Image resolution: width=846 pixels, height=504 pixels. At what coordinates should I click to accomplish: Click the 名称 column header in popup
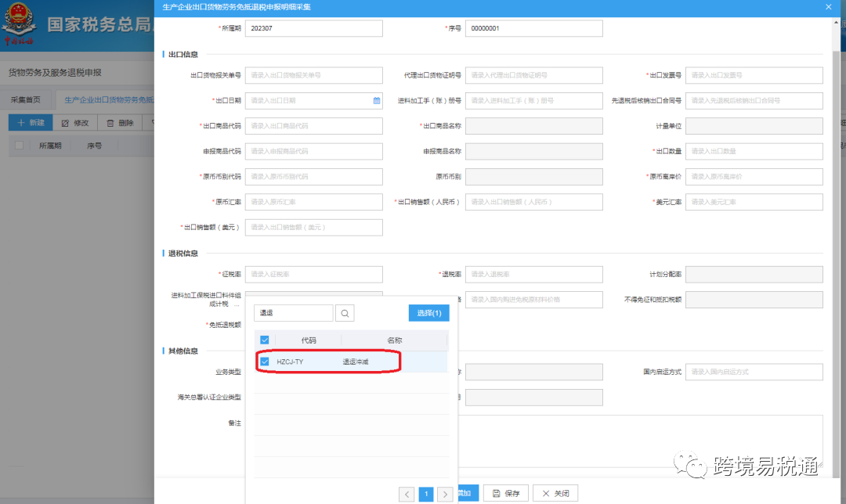click(x=394, y=340)
